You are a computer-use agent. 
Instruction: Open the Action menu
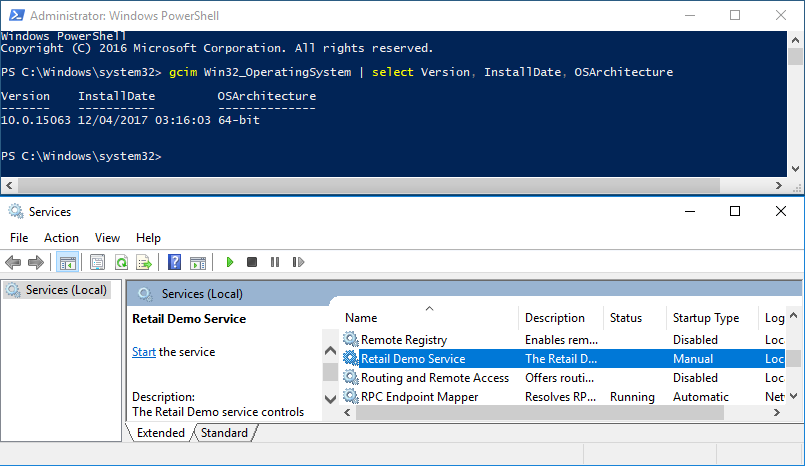pyautogui.click(x=61, y=238)
